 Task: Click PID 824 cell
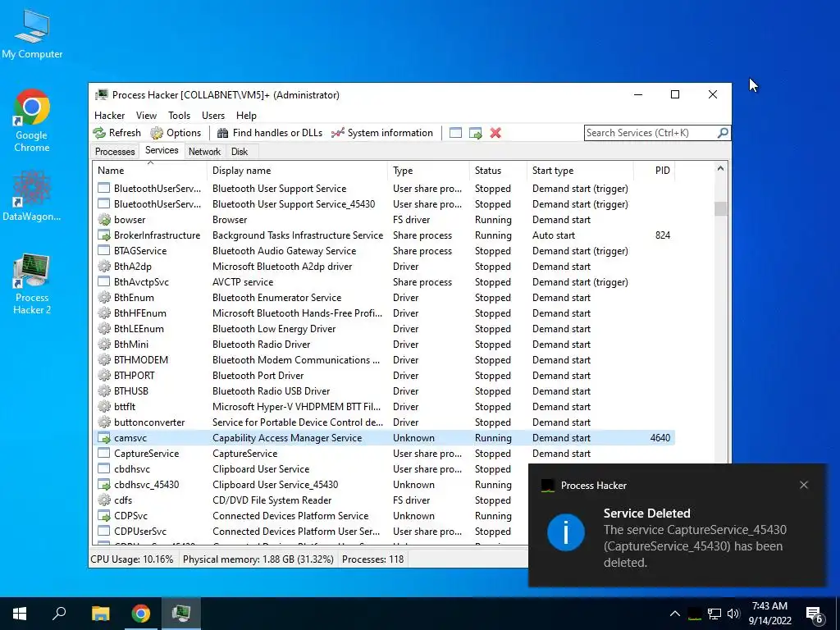click(663, 235)
